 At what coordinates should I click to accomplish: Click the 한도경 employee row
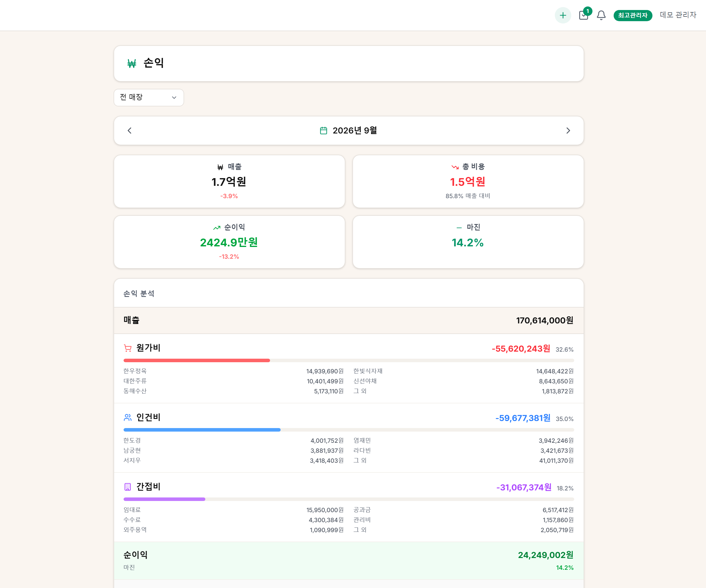click(x=233, y=440)
